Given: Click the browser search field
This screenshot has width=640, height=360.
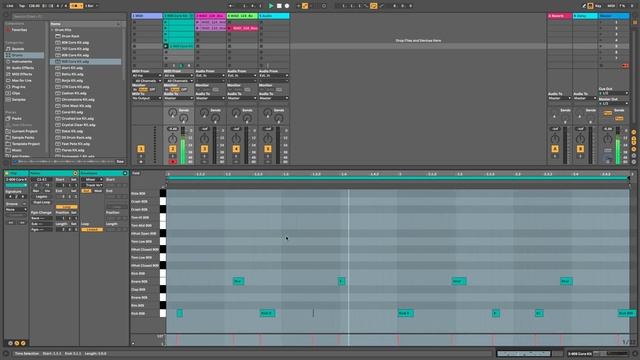Looking at the screenshot, I should coord(69,16).
